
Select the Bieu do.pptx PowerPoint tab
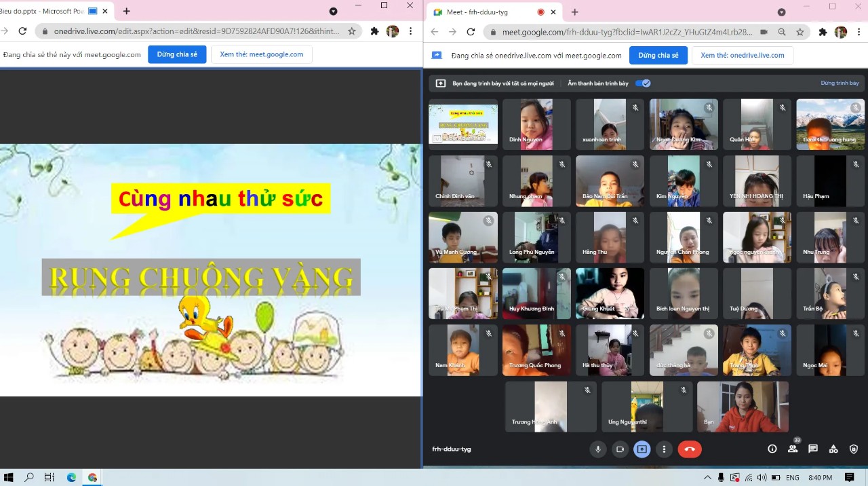tap(41, 12)
